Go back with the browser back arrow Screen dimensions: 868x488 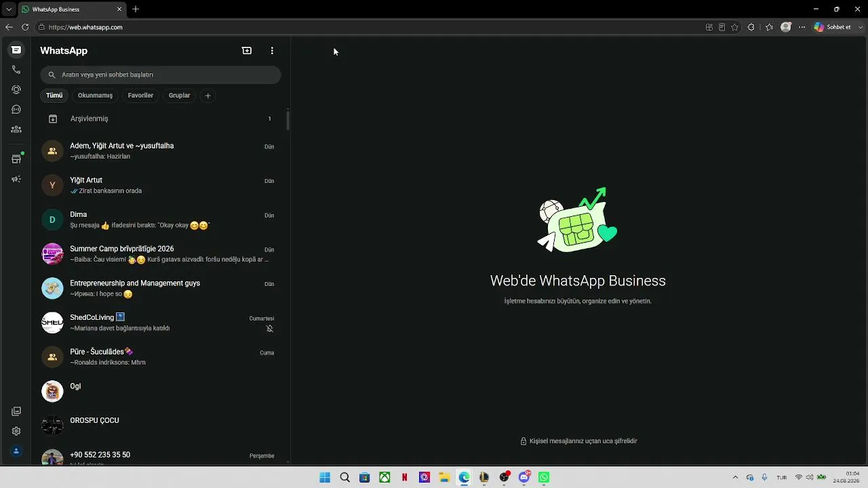pyautogui.click(x=9, y=27)
